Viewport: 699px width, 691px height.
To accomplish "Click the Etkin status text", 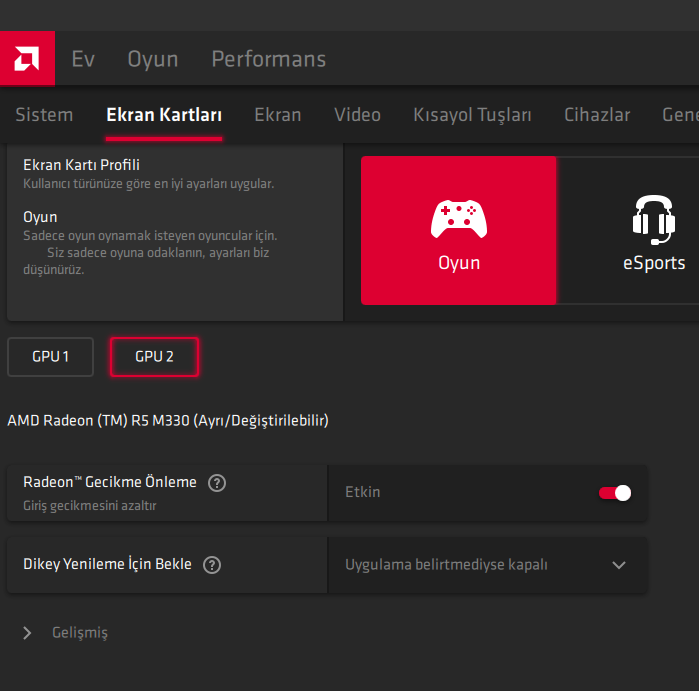I will tap(363, 492).
